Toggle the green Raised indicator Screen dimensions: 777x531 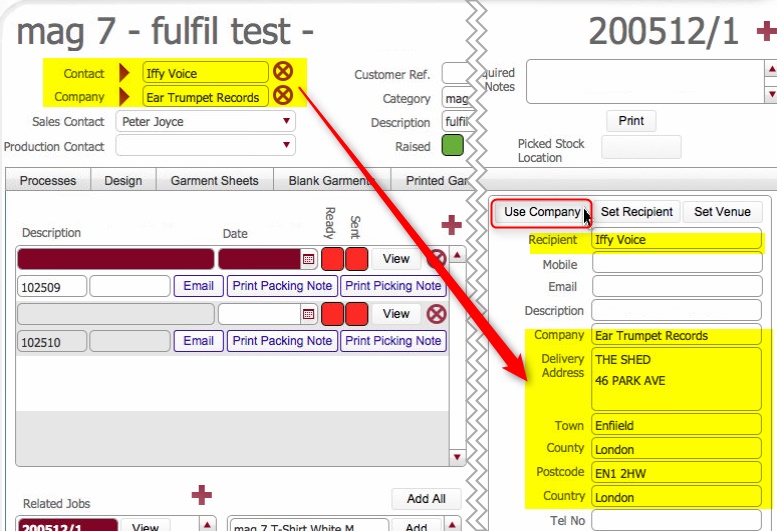(x=453, y=146)
